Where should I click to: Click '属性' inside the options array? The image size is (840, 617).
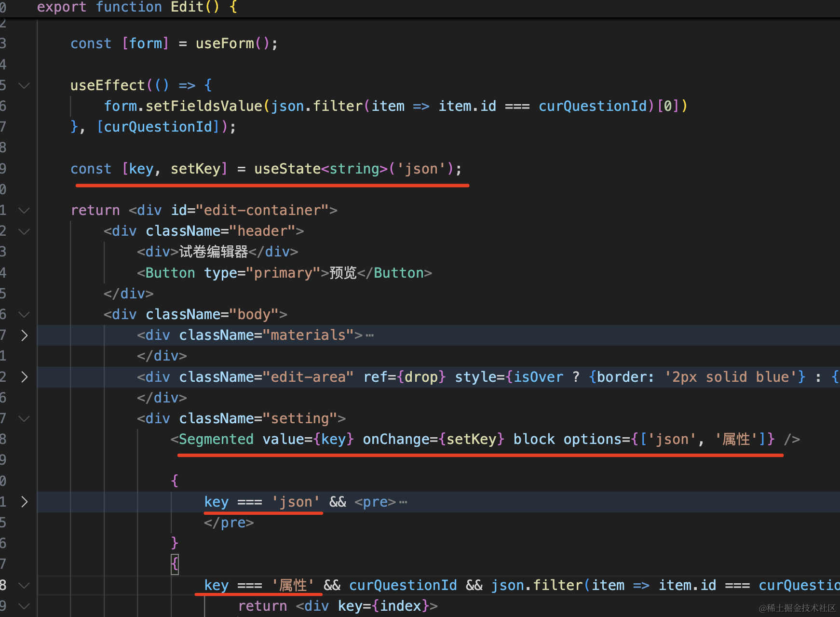(x=736, y=439)
